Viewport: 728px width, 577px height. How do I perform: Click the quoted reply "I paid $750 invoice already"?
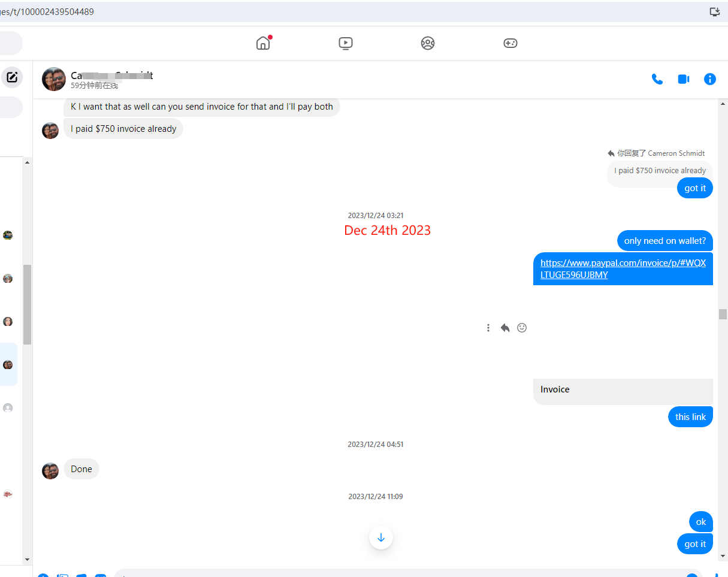coord(660,171)
